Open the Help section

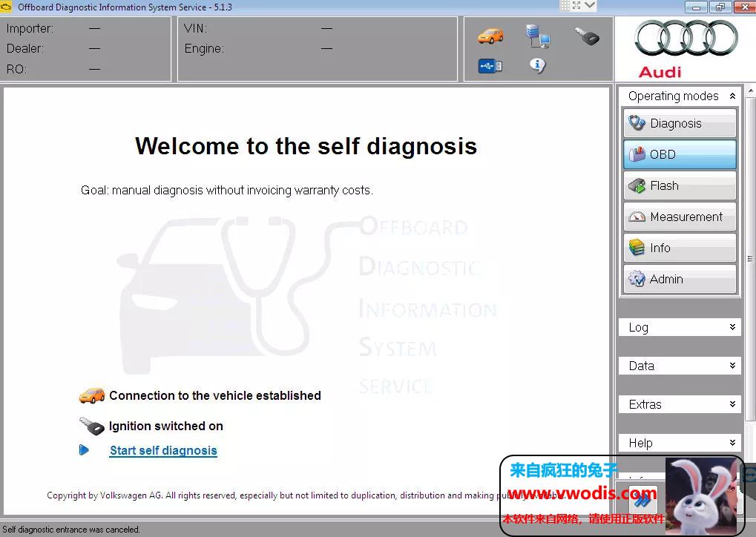680,443
